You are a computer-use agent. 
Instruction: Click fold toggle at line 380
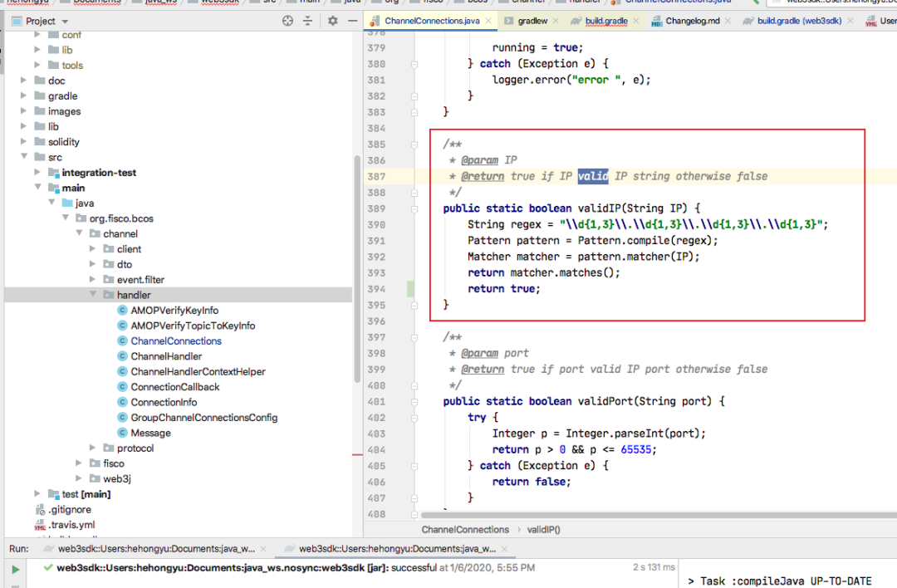414,64
